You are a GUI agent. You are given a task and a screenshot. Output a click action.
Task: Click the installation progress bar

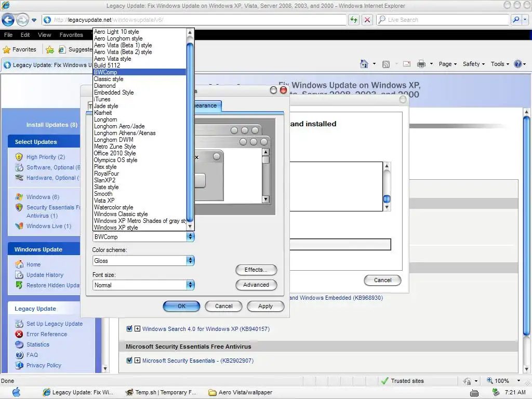[340, 244]
